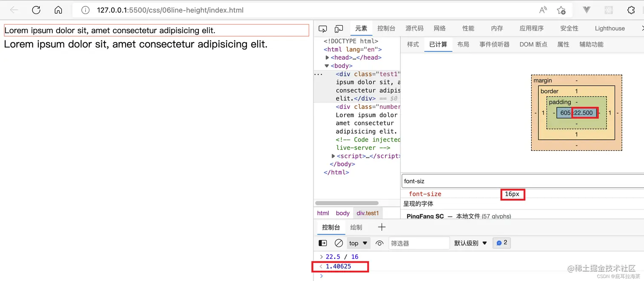Select the 事件侦听器 sub-tab
644x281 pixels.
point(494,44)
